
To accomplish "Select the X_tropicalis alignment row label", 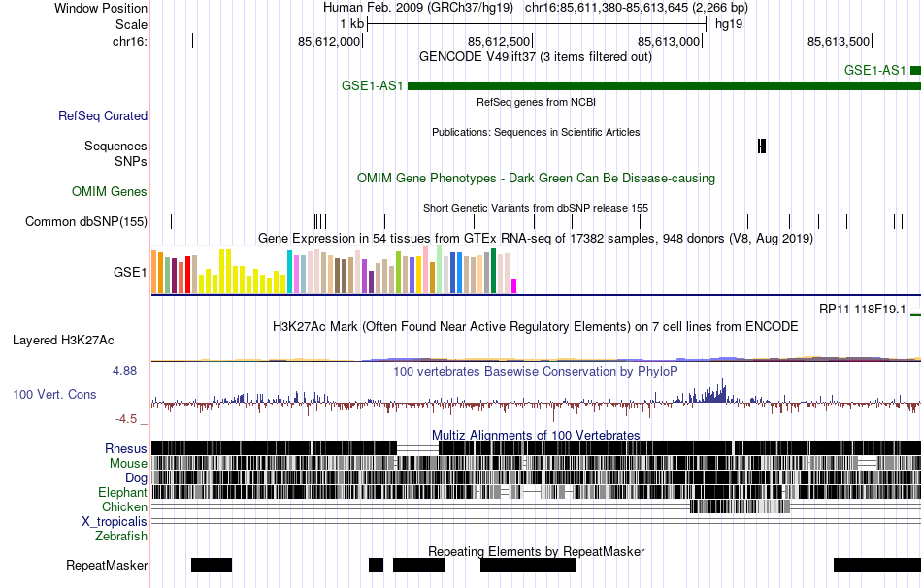I will pyautogui.click(x=115, y=522).
